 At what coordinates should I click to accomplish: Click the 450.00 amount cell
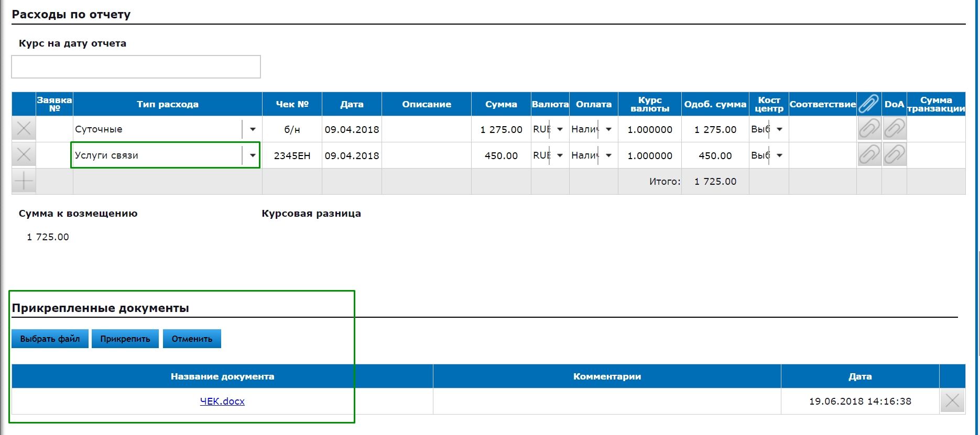click(x=500, y=155)
